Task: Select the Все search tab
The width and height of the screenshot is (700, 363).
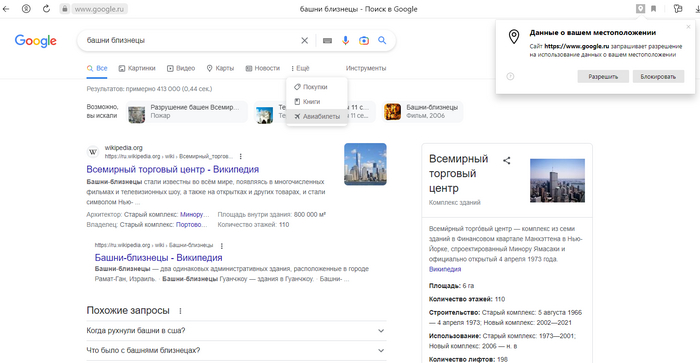Action: click(97, 68)
